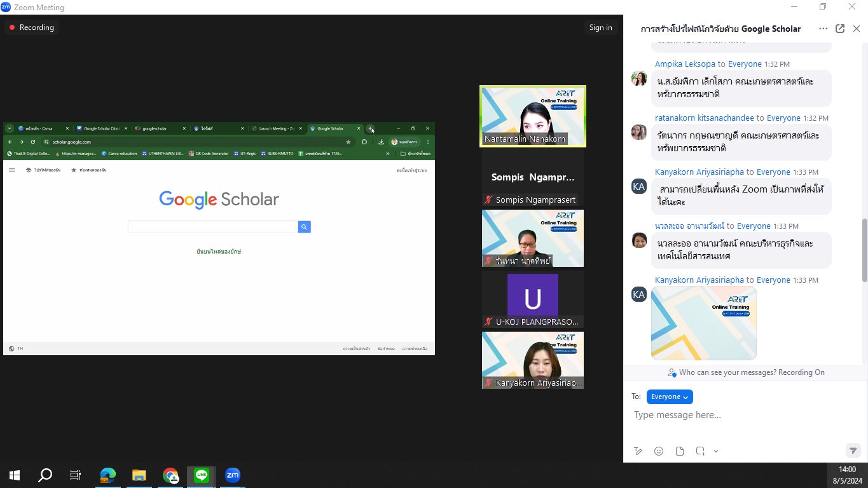This screenshot has width=868, height=488.
Task: Click the Canva tab in shared Chrome
Action: click(x=43, y=128)
